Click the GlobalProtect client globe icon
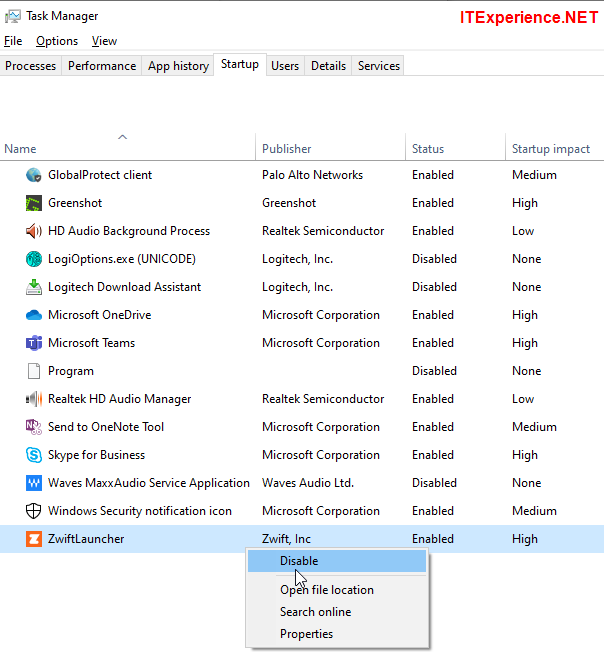 (x=34, y=175)
